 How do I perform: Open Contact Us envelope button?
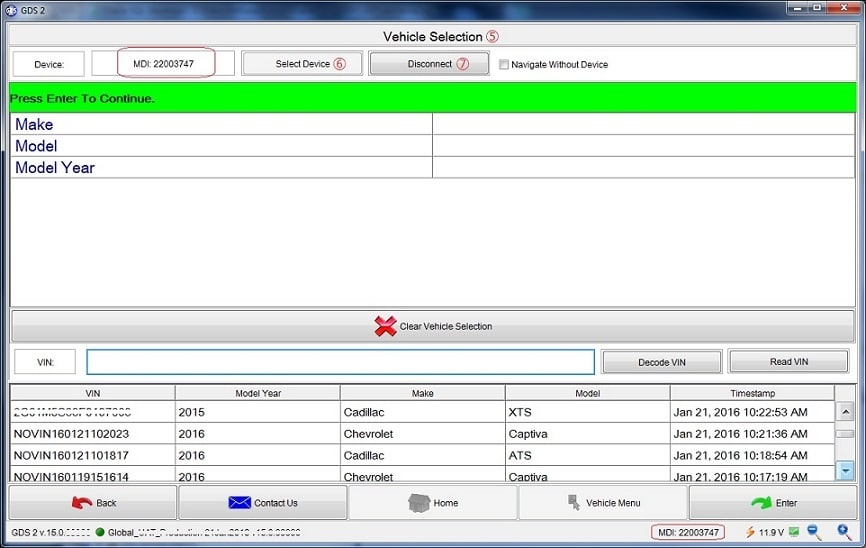[262, 503]
